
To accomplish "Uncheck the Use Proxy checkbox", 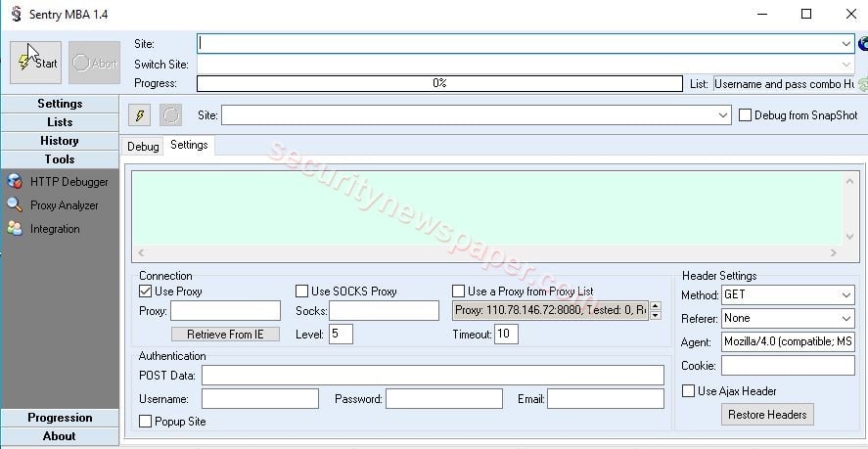I will (x=146, y=292).
